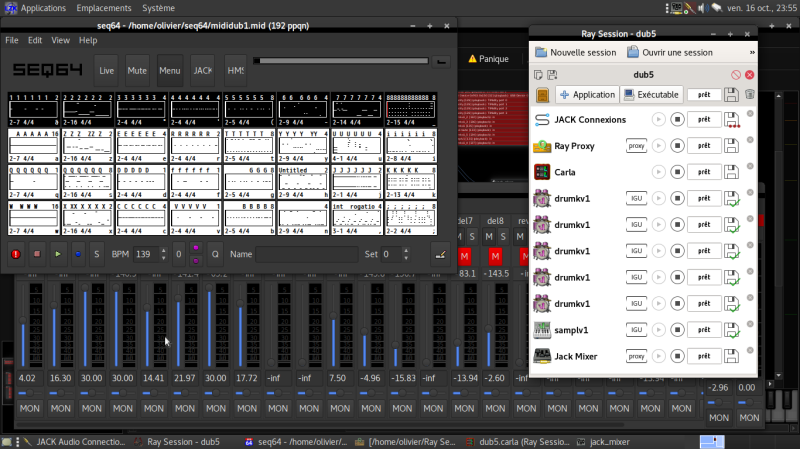The height and width of the screenshot is (449, 800).
Task: Click the blue Record button in seq64
Action: [78, 254]
